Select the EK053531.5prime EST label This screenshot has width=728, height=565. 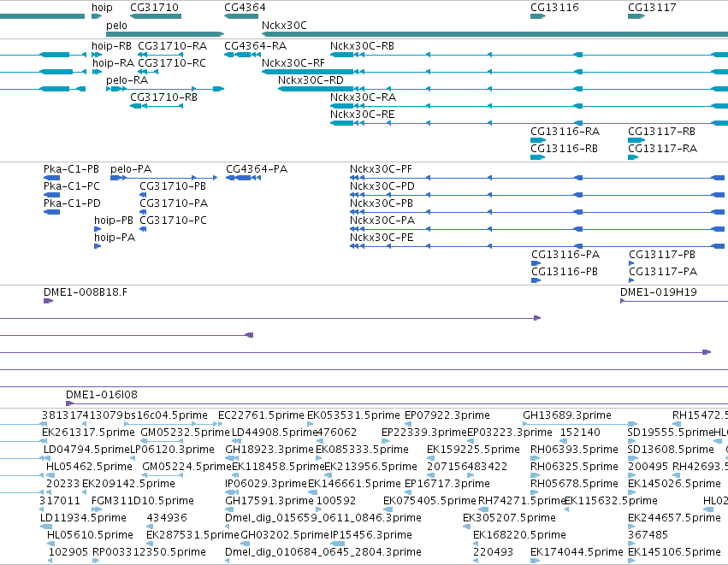[353, 415]
